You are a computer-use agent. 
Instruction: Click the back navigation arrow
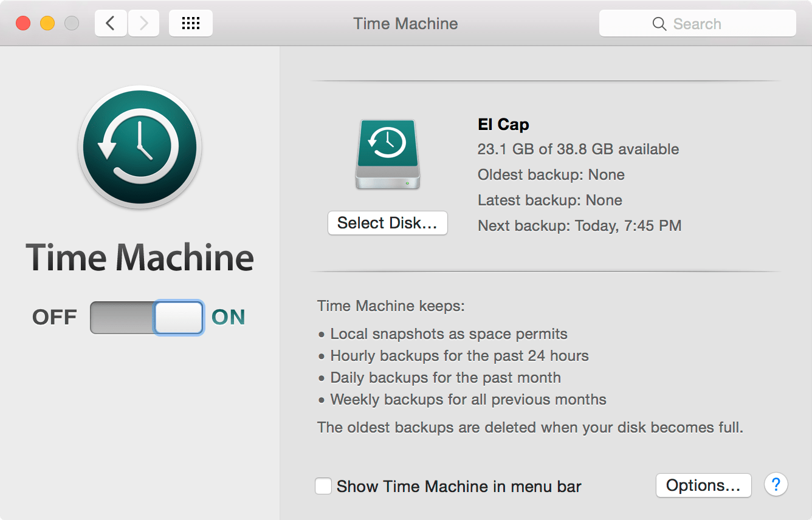(110, 22)
